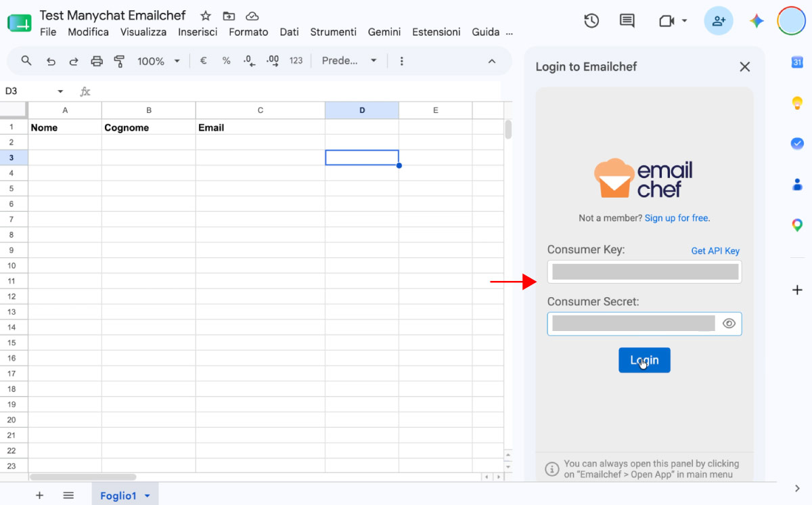Open the Foglio1 sheet tab menu arrow
812x505 pixels.
coord(147,496)
